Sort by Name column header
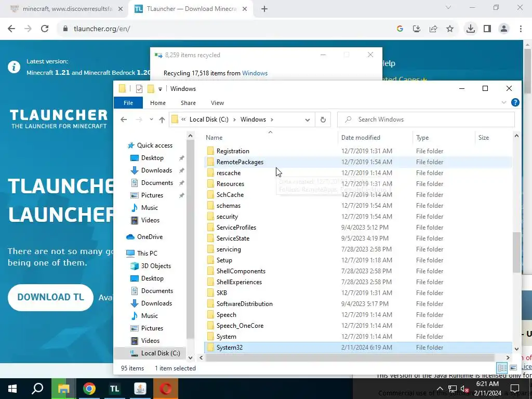 270,137
